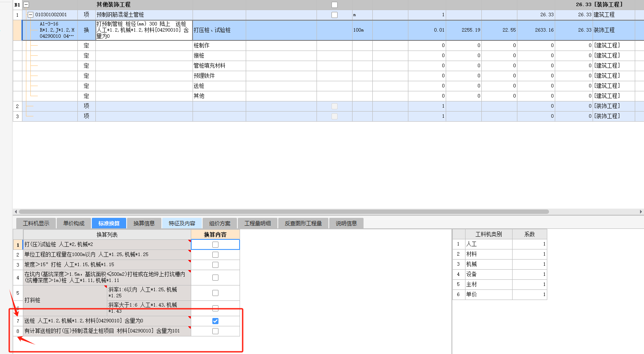The height and width of the screenshot is (354, 644).
Task: Edit the 材料 coefficient cell
Action: [530, 254]
